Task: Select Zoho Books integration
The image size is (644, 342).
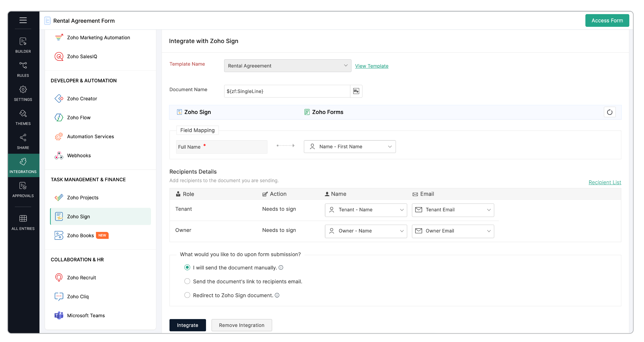Action: (80, 235)
